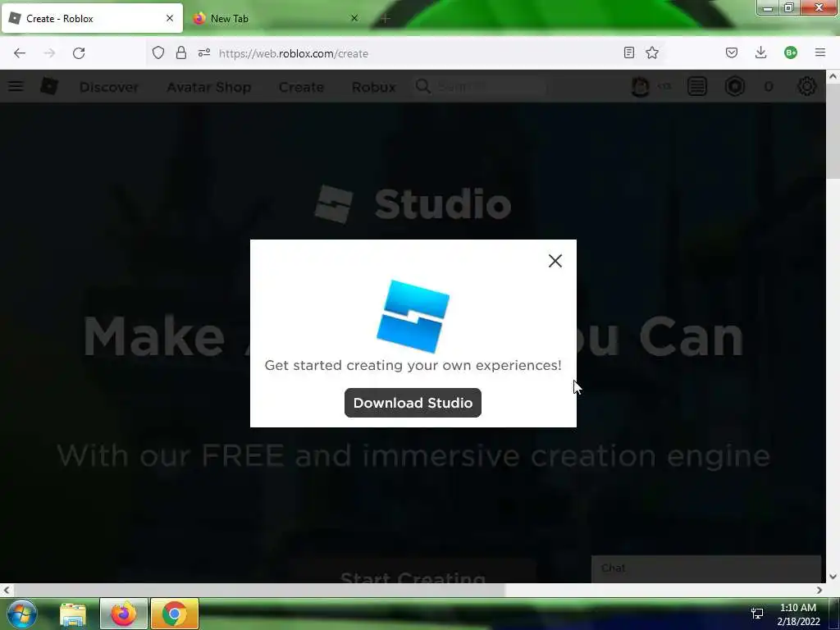
Task: Open the Windows Start menu
Action: (22, 614)
